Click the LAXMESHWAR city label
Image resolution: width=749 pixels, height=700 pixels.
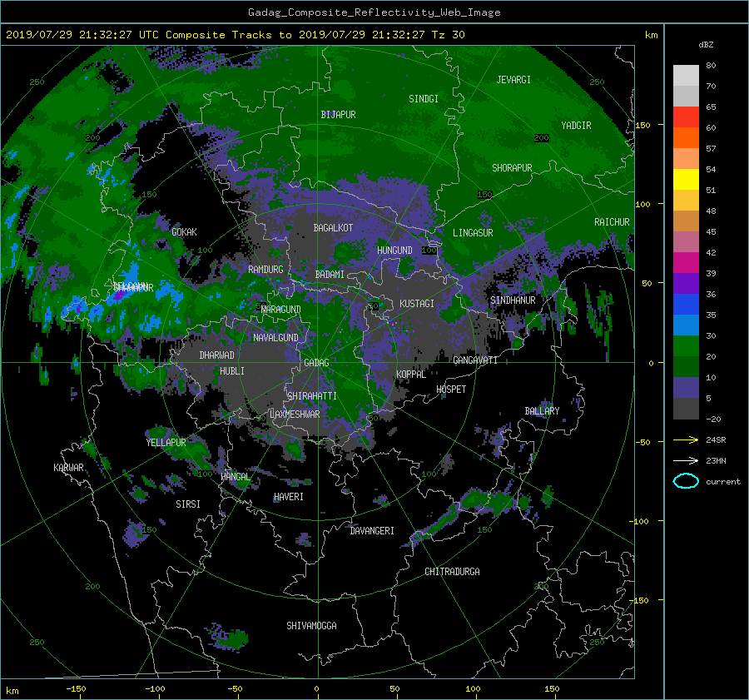tap(295, 415)
